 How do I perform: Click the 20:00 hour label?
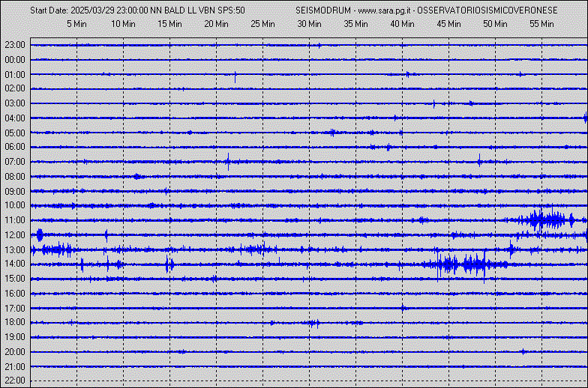15,352
